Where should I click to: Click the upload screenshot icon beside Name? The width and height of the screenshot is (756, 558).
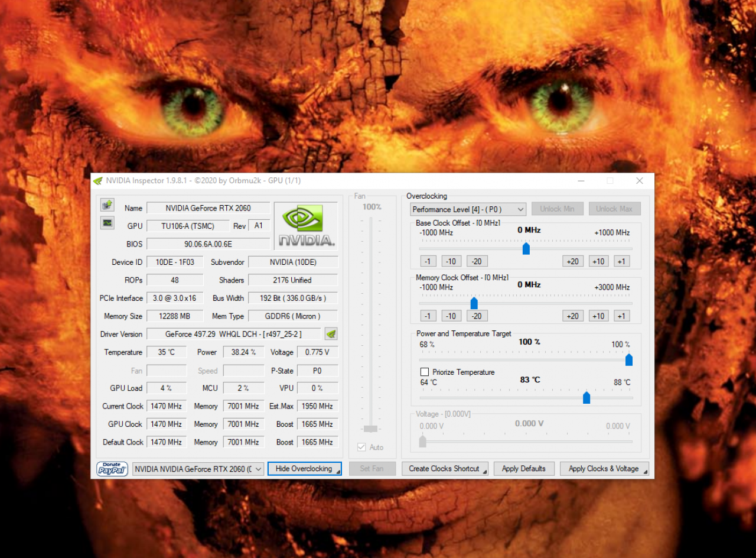coord(107,205)
